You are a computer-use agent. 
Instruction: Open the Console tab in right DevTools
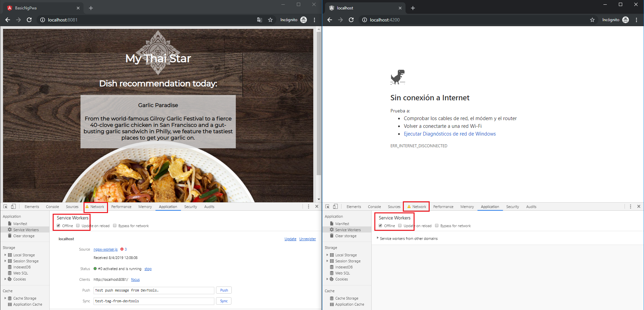(x=374, y=207)
